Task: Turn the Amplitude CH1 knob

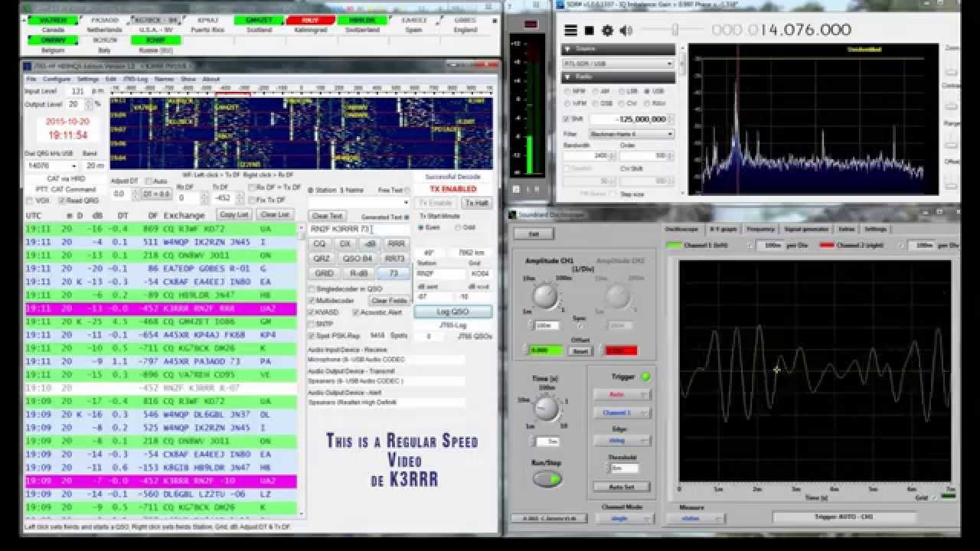Action: pos(545,296)
